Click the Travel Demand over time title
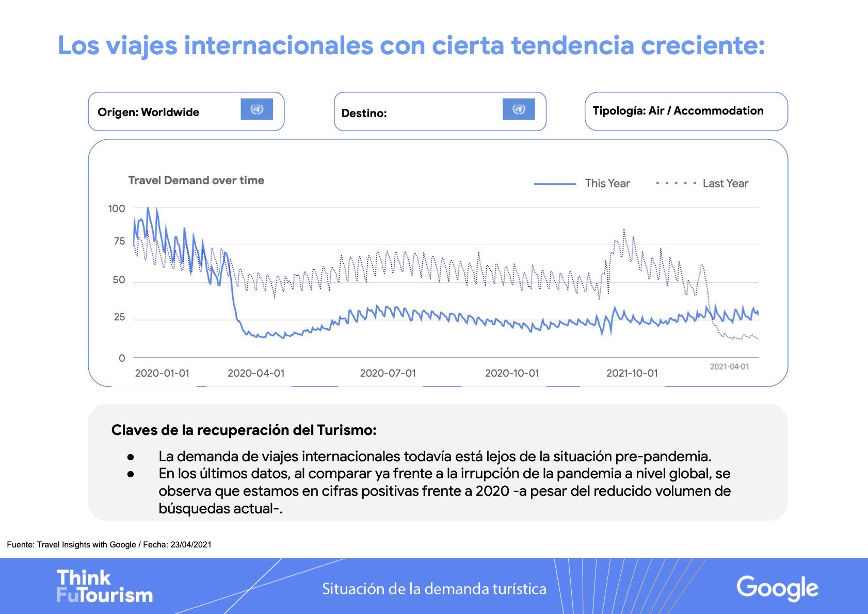The image size is (868, 614). tap(196, 180)
